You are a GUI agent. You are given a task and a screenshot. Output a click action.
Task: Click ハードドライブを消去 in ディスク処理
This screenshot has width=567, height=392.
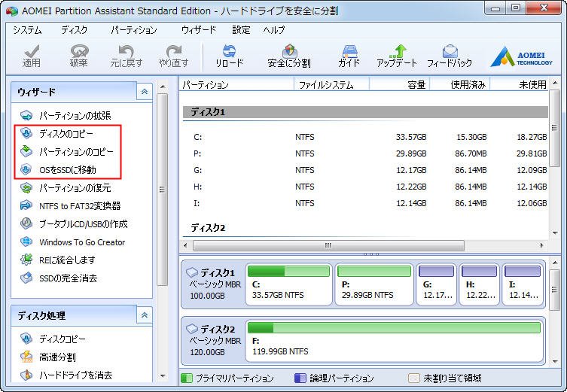pos(66,375)
